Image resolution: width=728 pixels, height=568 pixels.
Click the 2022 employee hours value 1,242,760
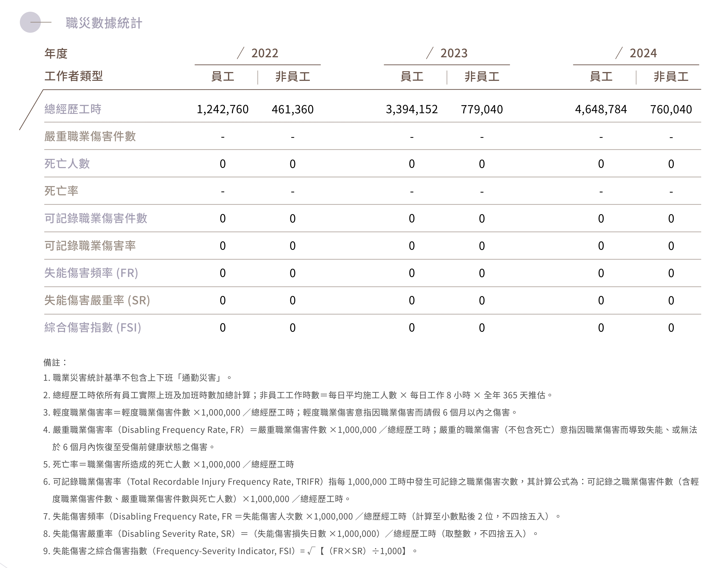[x=222, y=109]
